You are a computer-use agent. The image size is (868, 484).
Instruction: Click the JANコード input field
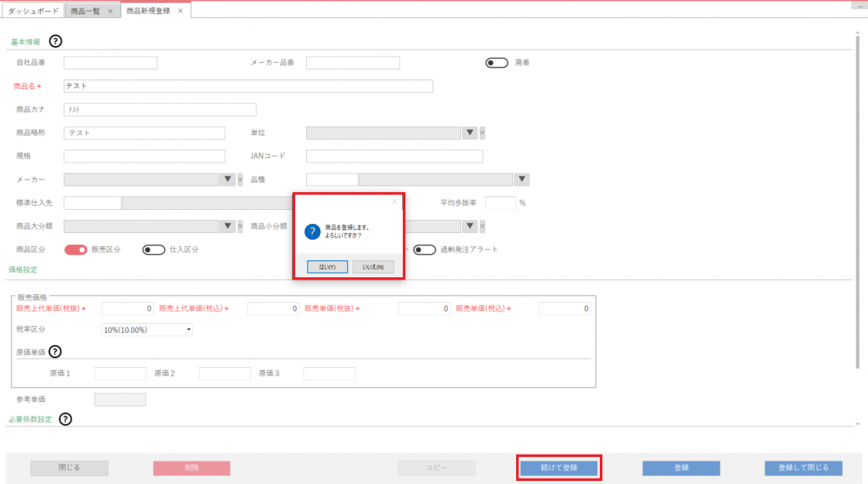(x=394, y=156)
